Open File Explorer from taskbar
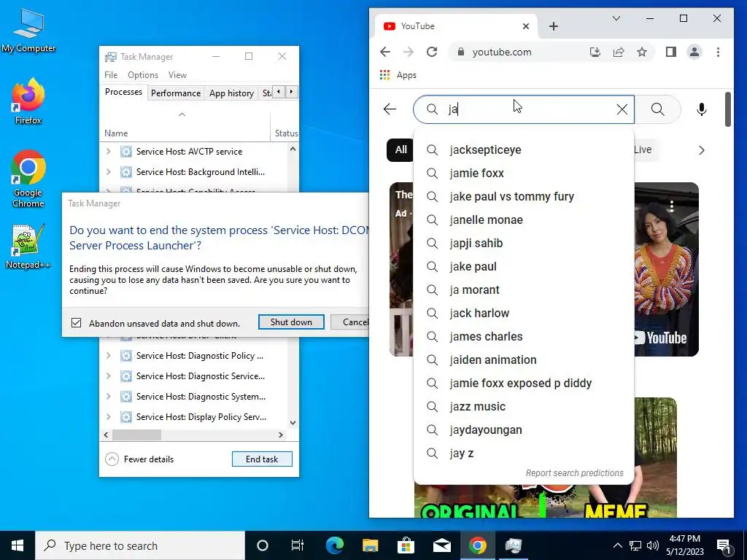The width and height of the screenshot is (747, 560). pos(370,545)
